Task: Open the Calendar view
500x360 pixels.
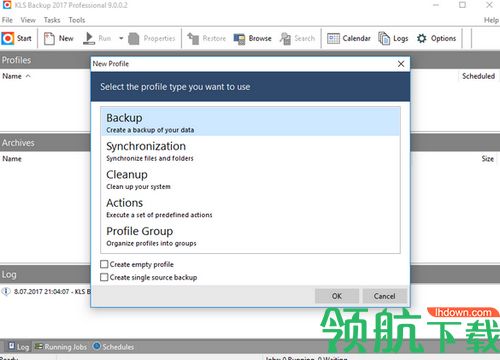Action: click(x=349, y=39)
